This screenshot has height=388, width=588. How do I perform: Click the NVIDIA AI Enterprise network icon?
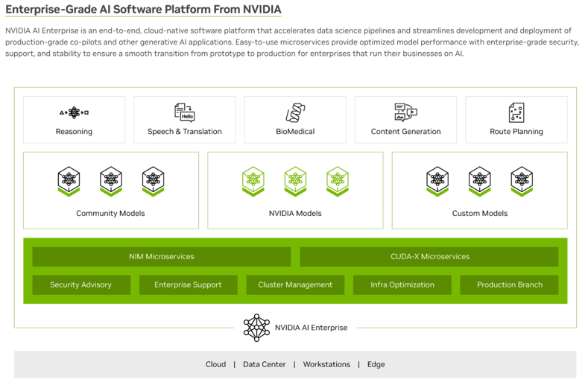coord(256,328)
